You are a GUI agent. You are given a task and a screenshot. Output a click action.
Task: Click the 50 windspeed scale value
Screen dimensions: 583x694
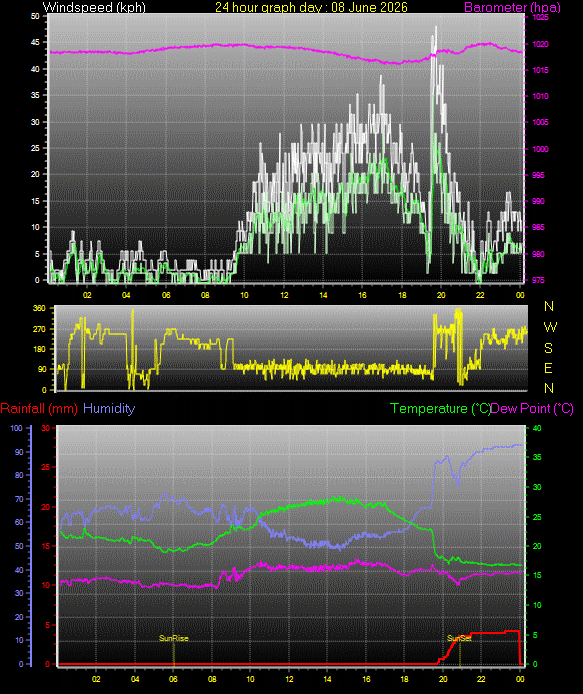coord(35,16)
